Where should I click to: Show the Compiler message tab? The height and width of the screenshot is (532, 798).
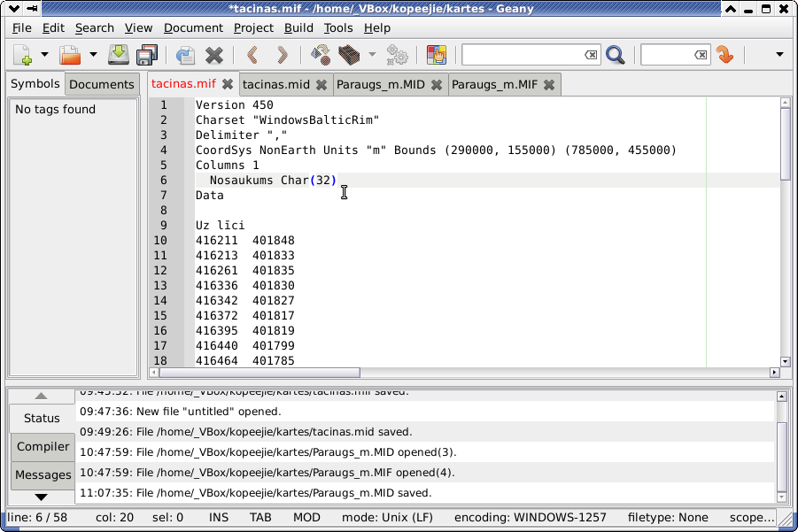pyautogui.click(x=43, y=446)
